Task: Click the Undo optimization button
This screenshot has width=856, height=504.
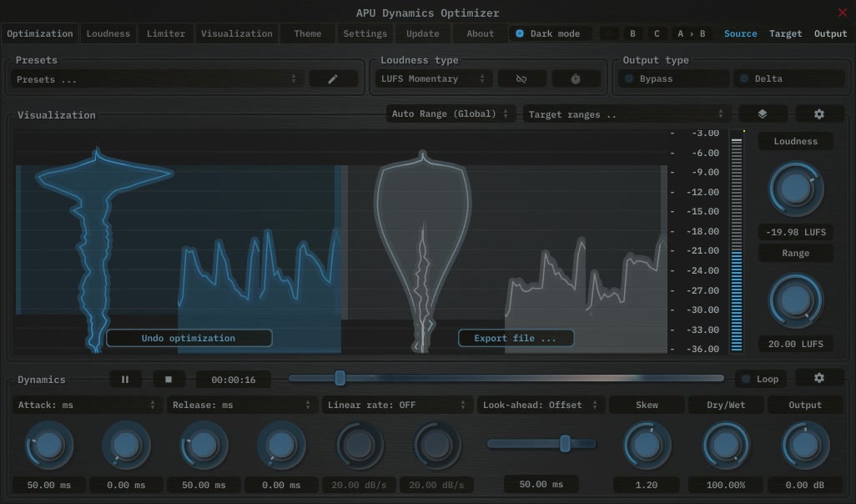Action: click(189, 339)
